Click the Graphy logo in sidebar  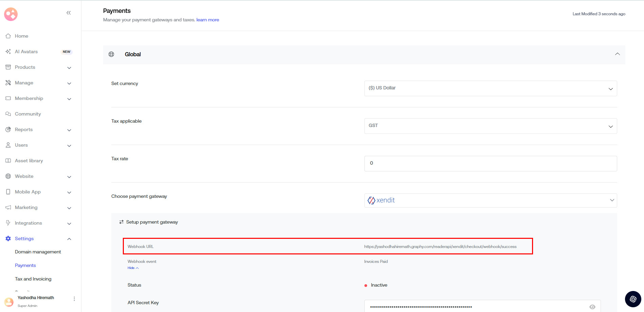(11, 14)
